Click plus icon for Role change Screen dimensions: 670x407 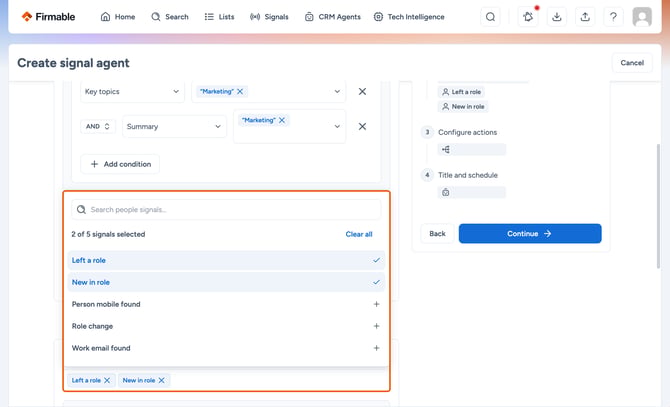376,326
